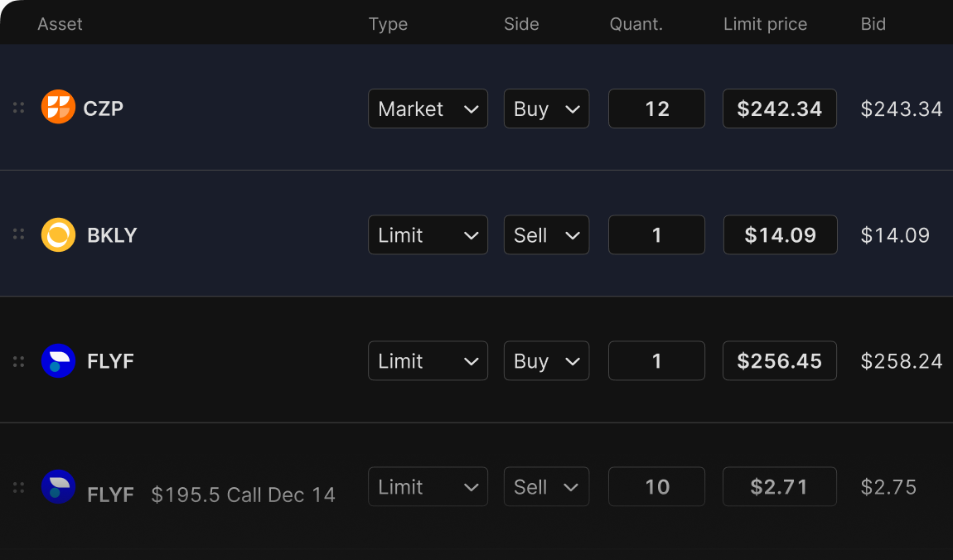953x560 pixels.
Task: Expand the BKLY Limit type dropdown
Action: click(x=428, y=235)
